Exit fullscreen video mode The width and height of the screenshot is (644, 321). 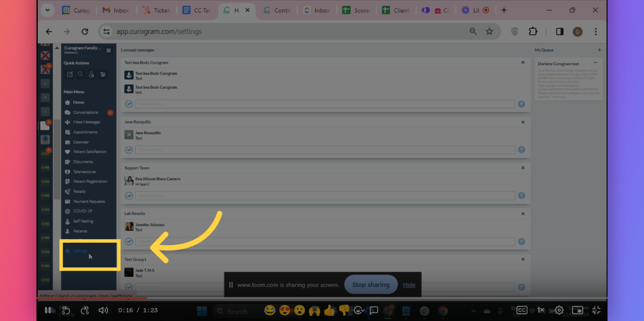point(596,310)
